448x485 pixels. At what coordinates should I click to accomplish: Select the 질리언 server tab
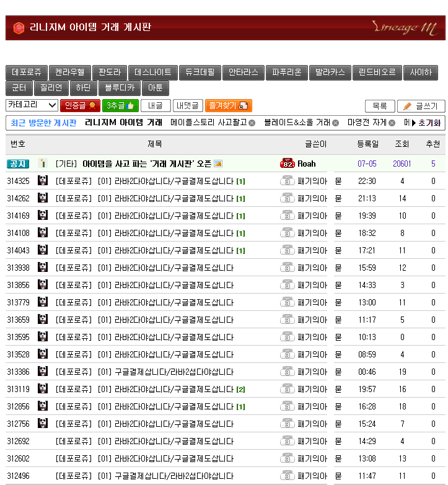point(51,88)
